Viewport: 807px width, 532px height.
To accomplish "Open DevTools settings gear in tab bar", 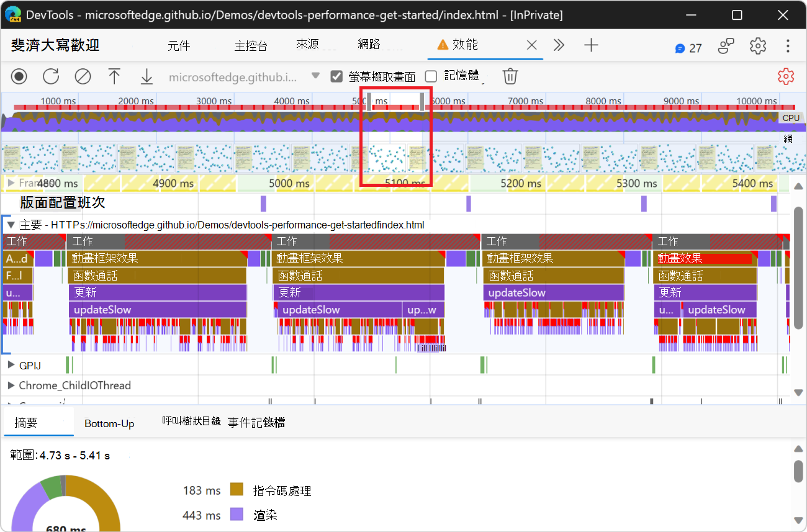I will tap(758, 46).
